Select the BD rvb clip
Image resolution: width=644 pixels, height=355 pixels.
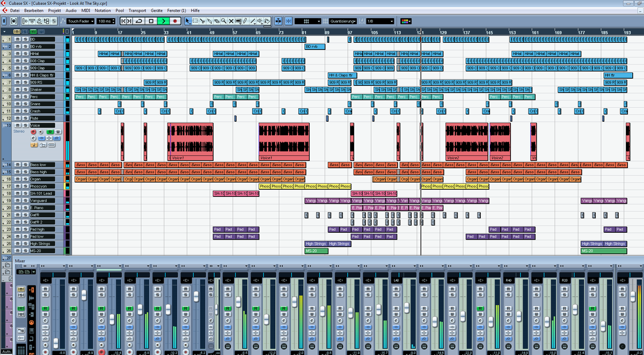click(315, 47)
